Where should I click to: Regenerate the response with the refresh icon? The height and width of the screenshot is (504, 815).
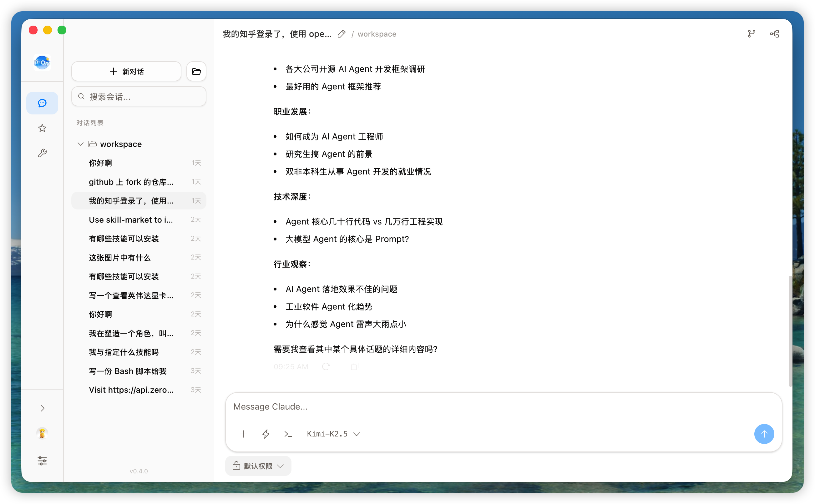(326, 366)
